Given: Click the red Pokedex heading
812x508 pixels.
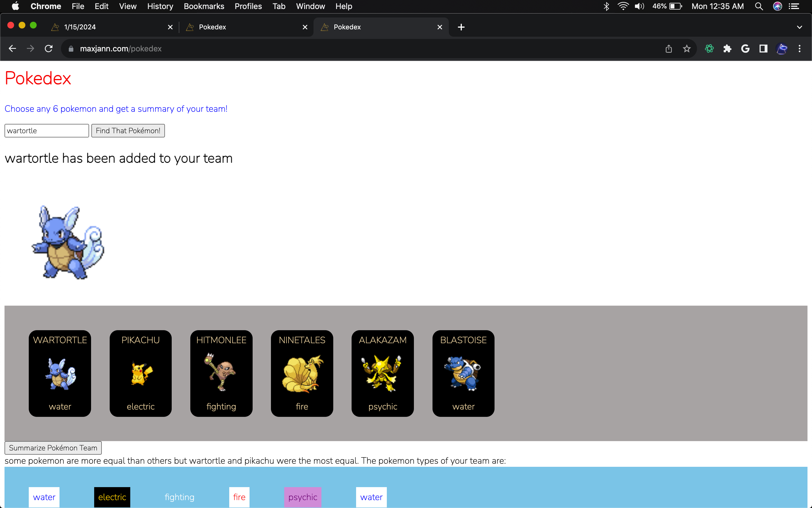Looking at the screenshot, I should point(38,78).
